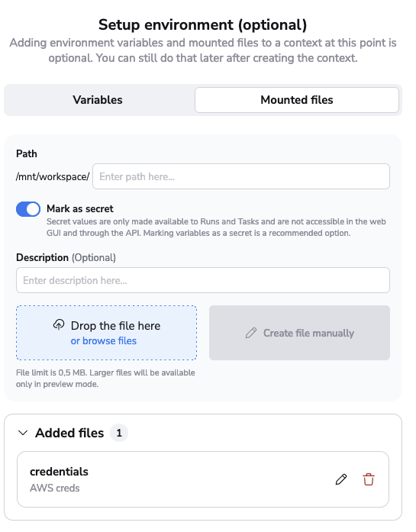Click the /mnt/workspace/ path prefix

[53, 177]
